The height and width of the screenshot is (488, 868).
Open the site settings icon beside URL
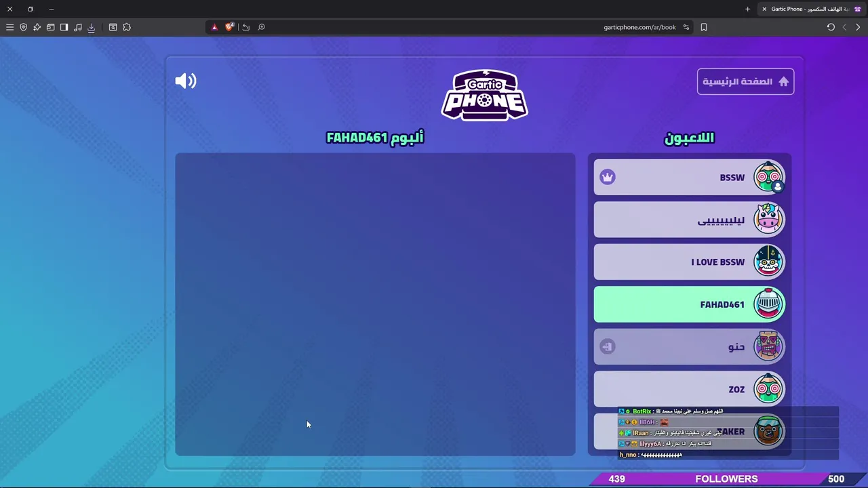pyautogui.click(x=686, y=27)
